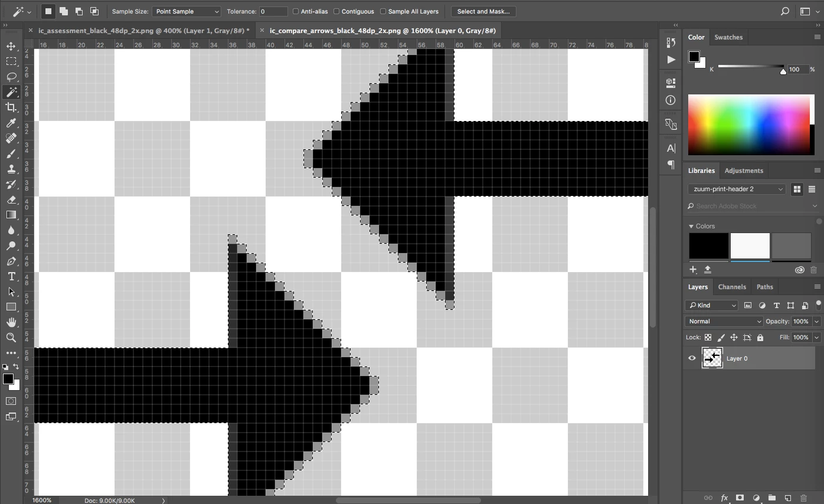
Task: Click the Layer 0 thumbnail
Action: pyautogui.click(x=712, y=358)
